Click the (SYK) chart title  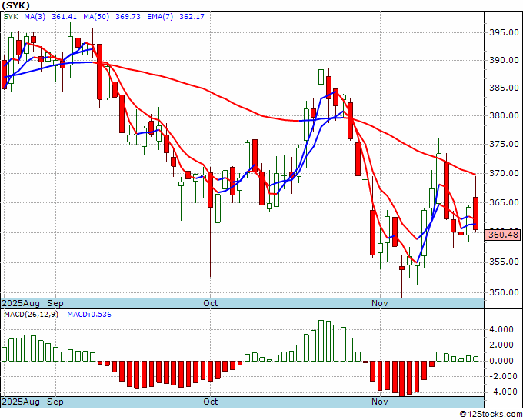(15, 5)
